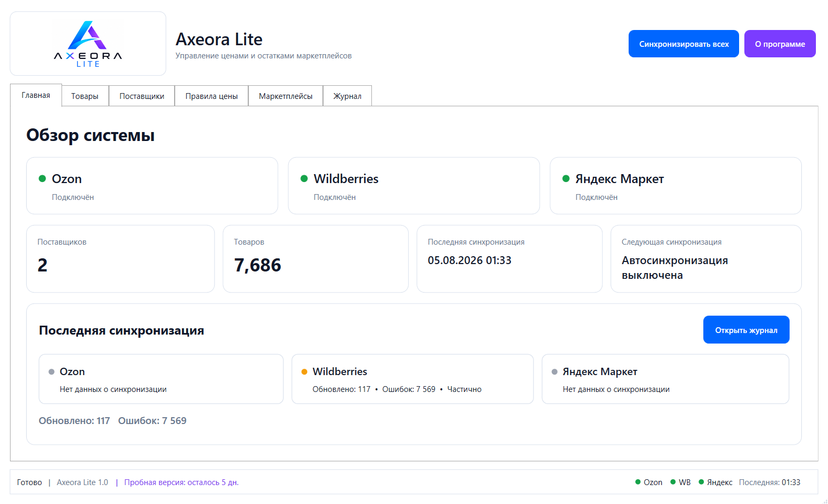Click Ozon's Нет данных о синхронизации text
Screen dimensions: 828x504
(x=113, y=389)
